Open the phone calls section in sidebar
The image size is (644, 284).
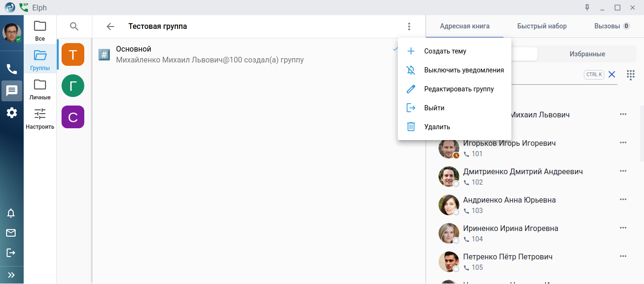[x=12, y=69]
